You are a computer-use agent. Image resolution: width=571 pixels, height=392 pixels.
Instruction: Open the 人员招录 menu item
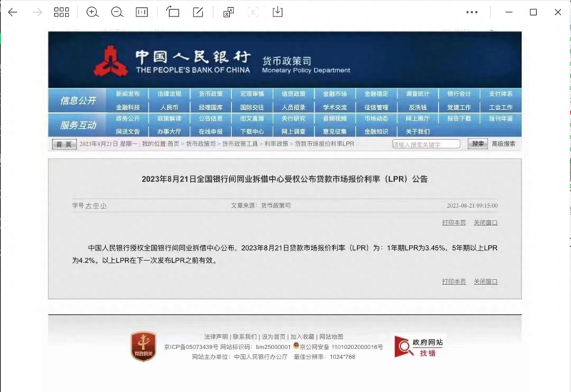(x=293, y=108)
